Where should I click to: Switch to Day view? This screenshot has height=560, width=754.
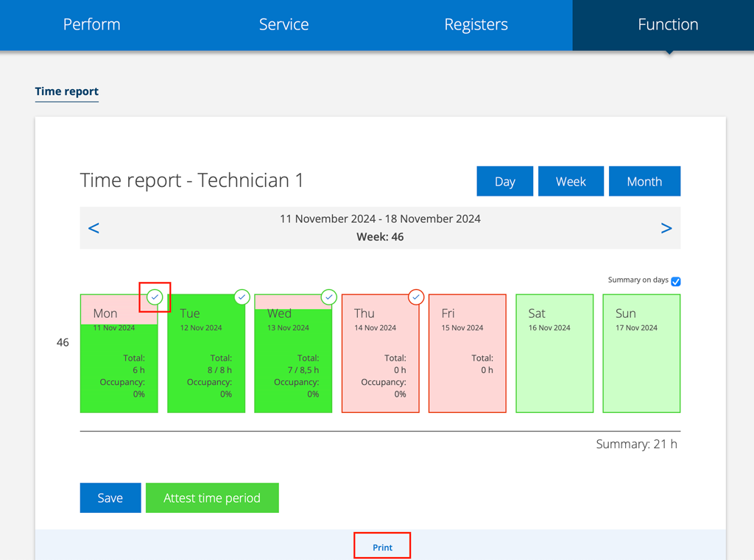point(504,182)
